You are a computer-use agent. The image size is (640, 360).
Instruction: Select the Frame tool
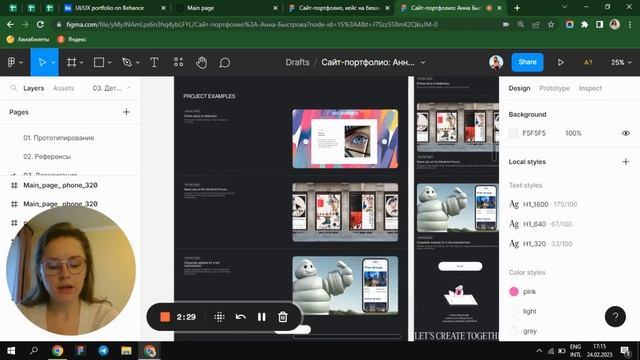(x=71, y=62)
